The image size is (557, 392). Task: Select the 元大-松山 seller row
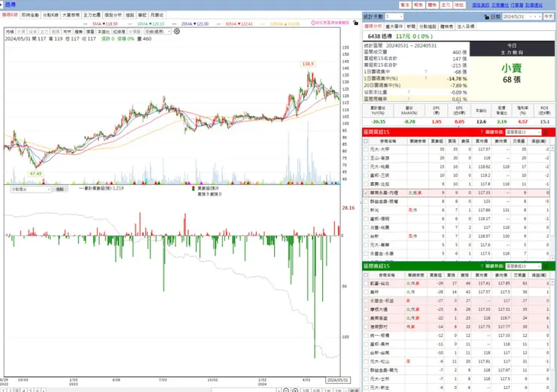point(456,361)
